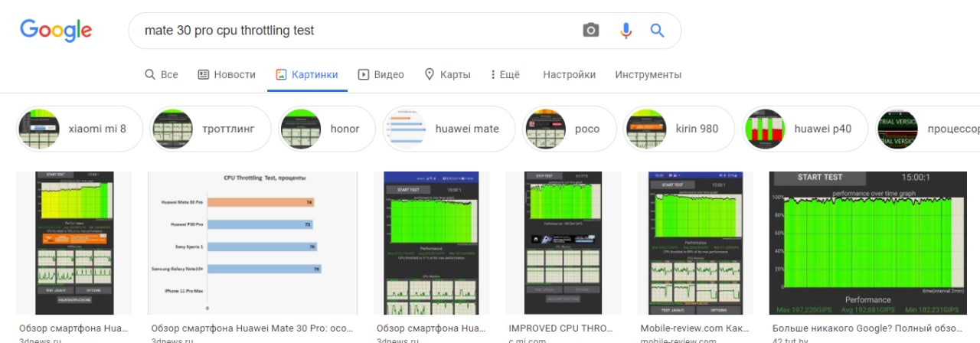Open the Mobile-review.com image thumbnail
Screen dimensions: 980x343
click(695, 243)
